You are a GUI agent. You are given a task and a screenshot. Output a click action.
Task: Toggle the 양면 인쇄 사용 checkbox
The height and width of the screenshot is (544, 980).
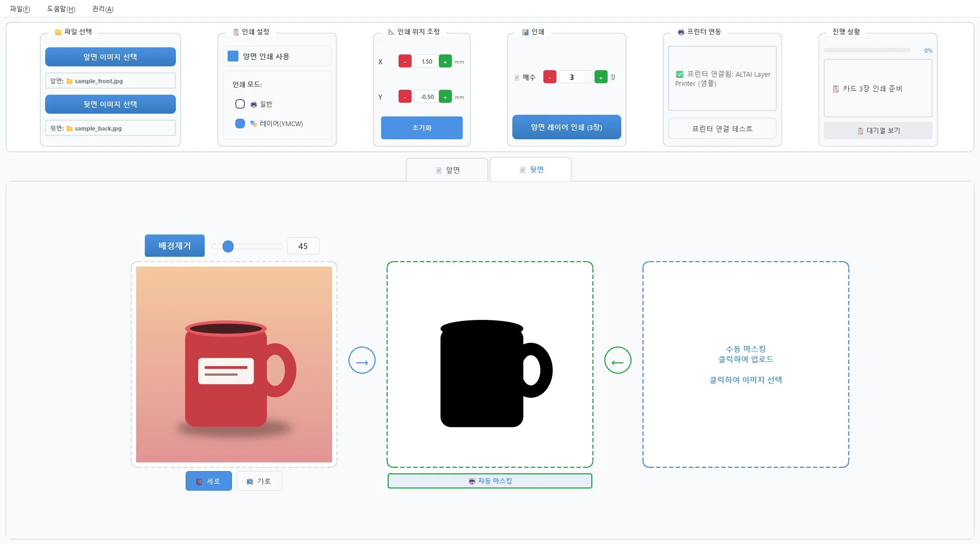(x=233, y=56)
